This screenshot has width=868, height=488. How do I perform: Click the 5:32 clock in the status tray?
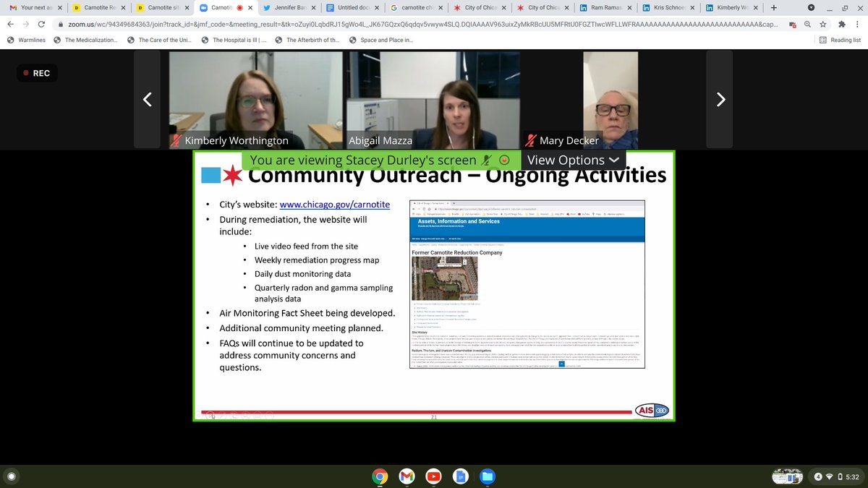852,476
